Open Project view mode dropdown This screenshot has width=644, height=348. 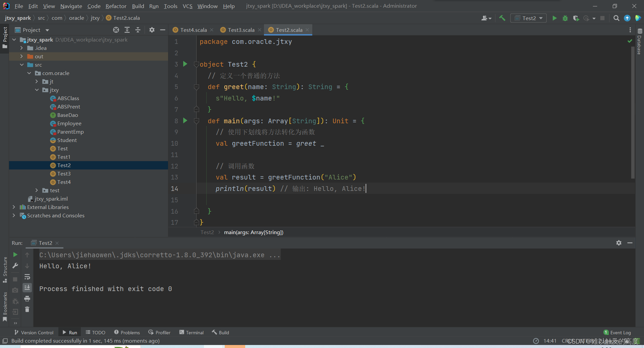click(47, 30)
